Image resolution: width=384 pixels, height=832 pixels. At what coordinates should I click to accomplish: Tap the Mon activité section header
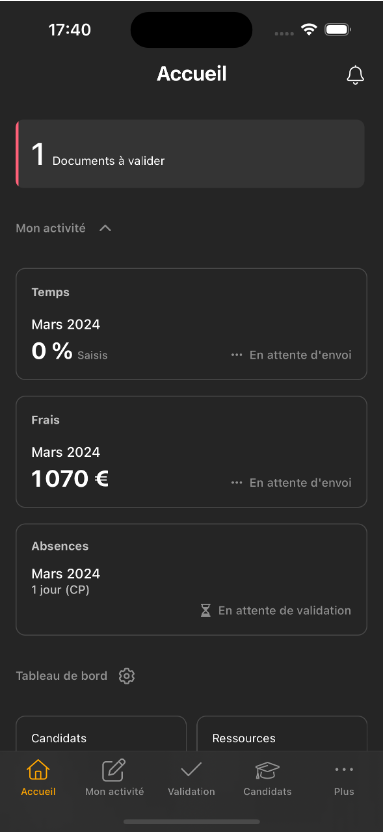pos(50,229)
